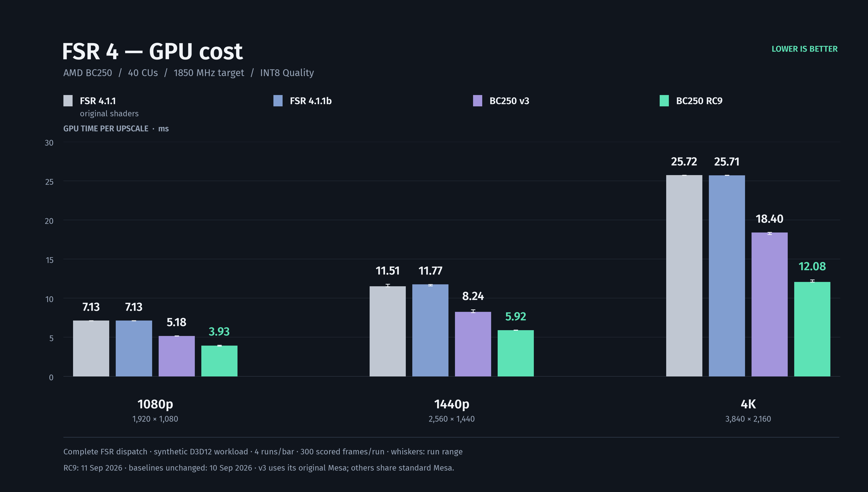Click the '2,560 × 1,440' resolution text
Screen dimensions: 868x492
tap(452, 419)
